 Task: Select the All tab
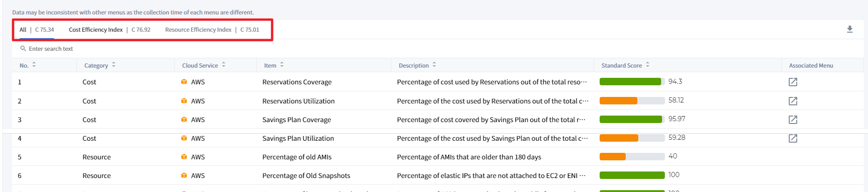point(23,30)
